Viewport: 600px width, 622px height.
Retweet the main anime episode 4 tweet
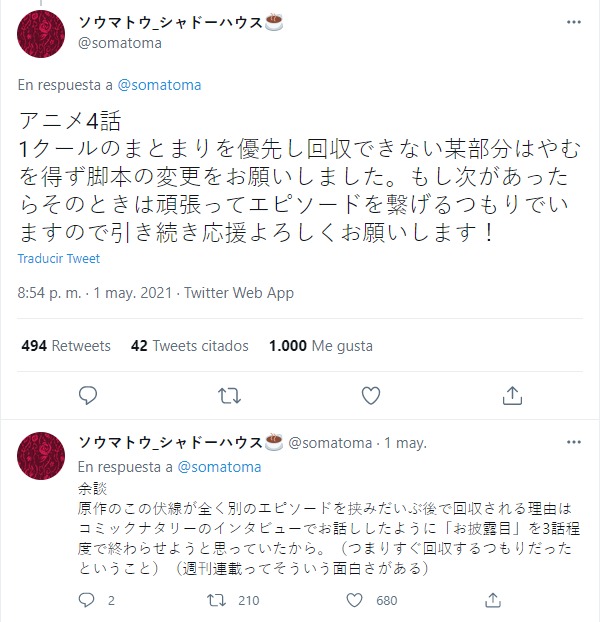click(x=229, y=396)
